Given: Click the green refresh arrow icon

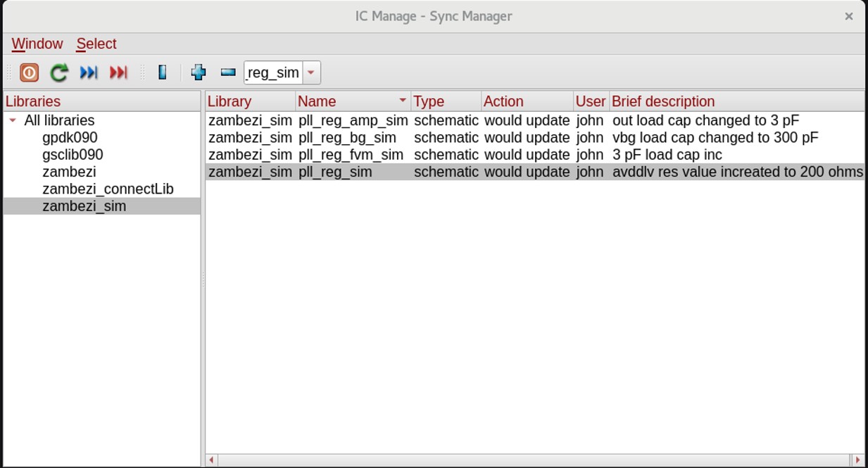Looking at the screenshot, I should pyautogui.click(x=59, y=72).
